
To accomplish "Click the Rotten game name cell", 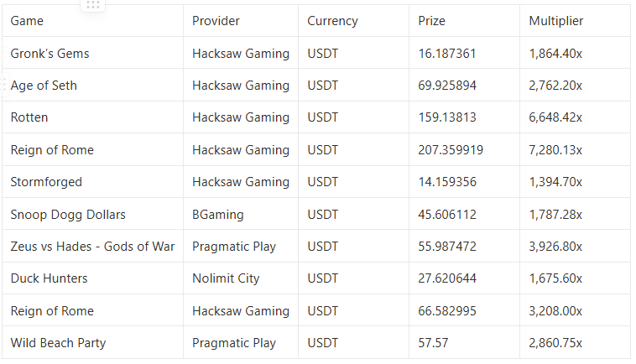I will 92,117.
